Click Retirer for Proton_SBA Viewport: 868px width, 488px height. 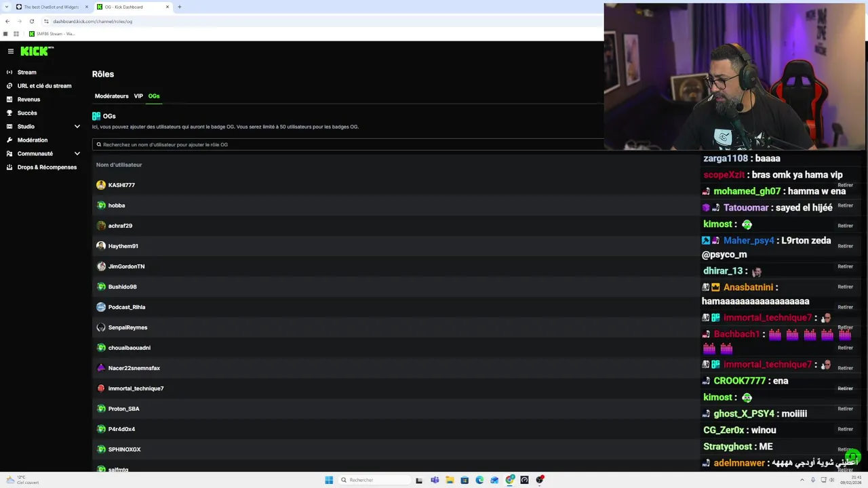coord(845,409)
